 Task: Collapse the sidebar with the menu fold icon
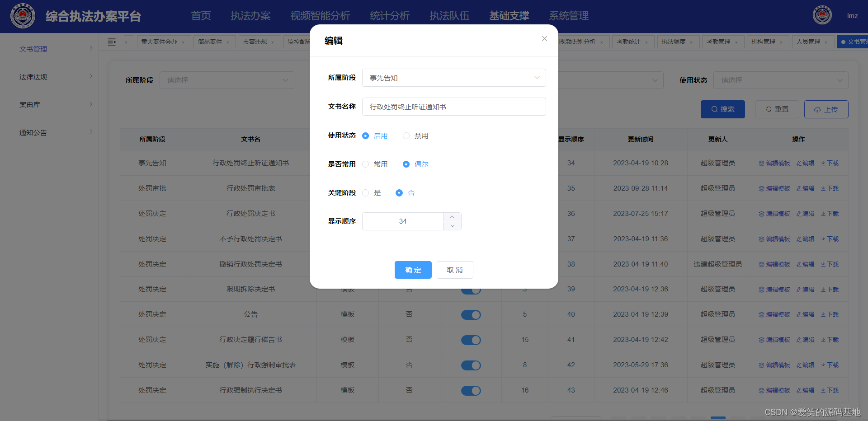[112, 42]
